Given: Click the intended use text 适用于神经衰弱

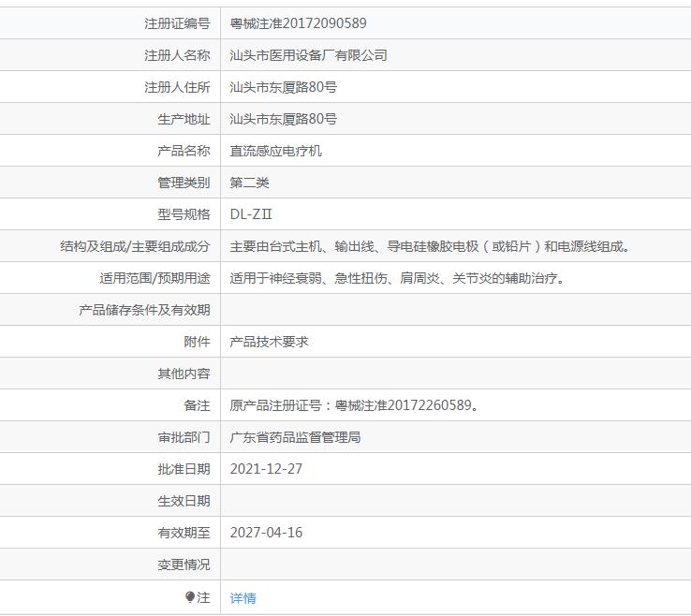Looking at the screenshot, I should click(397, 278).
